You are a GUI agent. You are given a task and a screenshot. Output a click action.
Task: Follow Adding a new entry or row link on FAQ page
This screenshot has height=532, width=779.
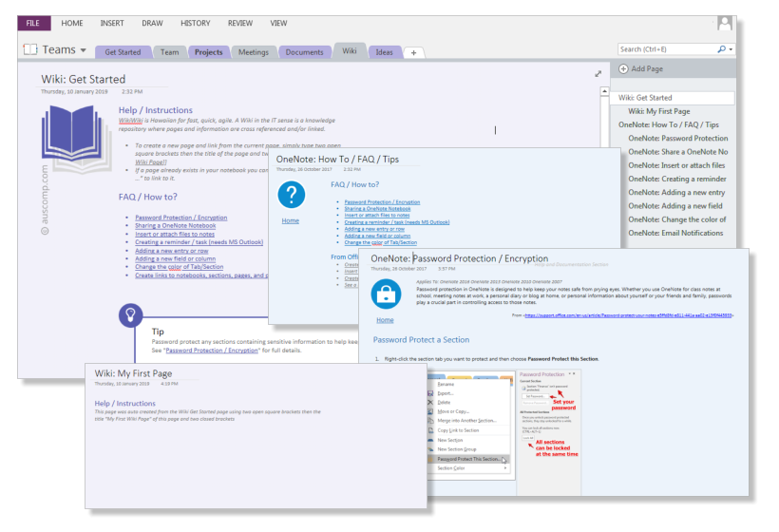374,229
